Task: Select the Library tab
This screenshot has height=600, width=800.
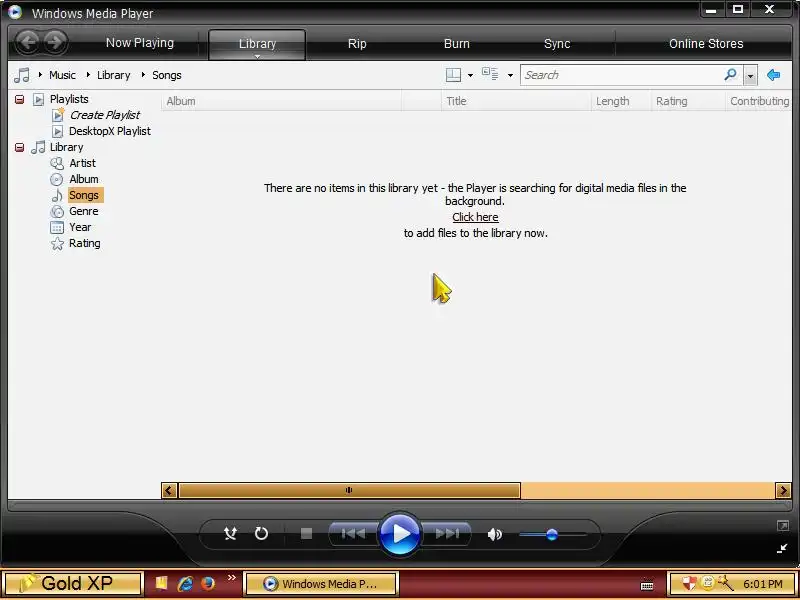Action: (x=257, y=44)
